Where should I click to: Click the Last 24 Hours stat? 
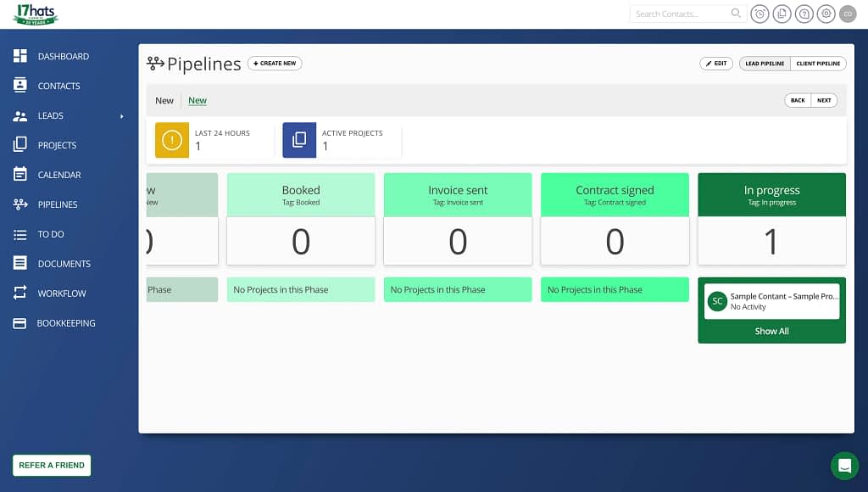click(214, 140)
